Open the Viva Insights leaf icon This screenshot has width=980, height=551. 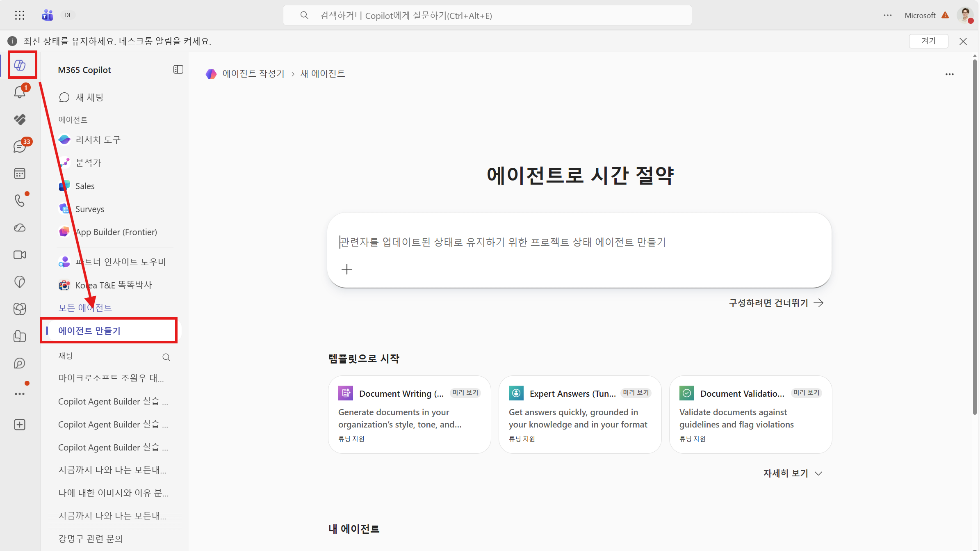20,282
